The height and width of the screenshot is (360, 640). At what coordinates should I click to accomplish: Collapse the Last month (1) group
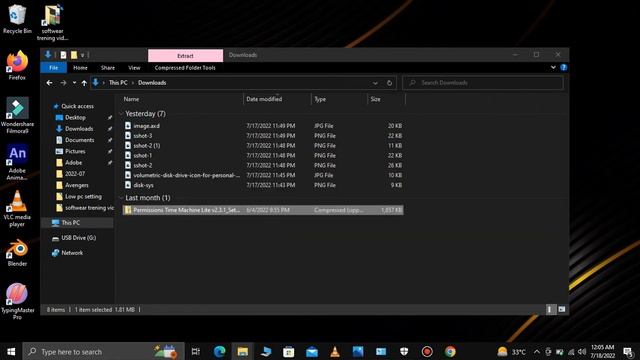[121, 198]
